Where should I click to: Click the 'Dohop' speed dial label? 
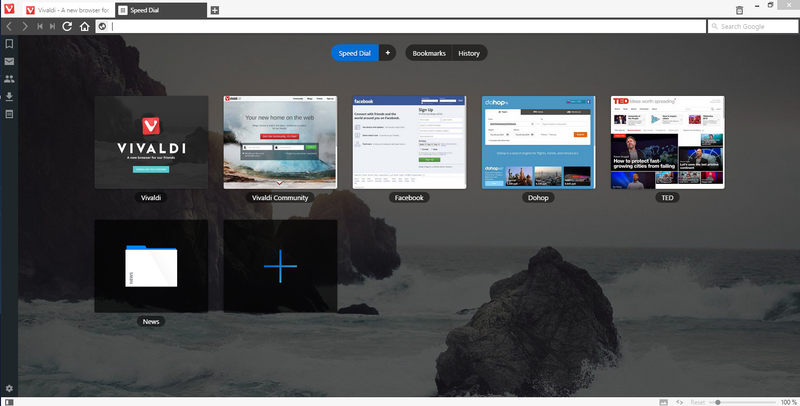pos(538,197)
